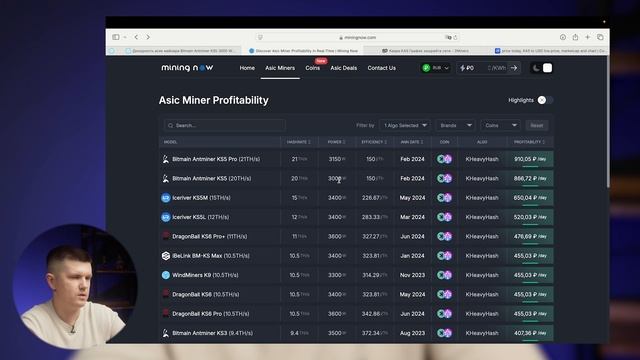The height and width of the screenshot is (360, 640).
Task: Open Bitmain Antminer KS3 (9.4TH/s) link
Action: 212,333
